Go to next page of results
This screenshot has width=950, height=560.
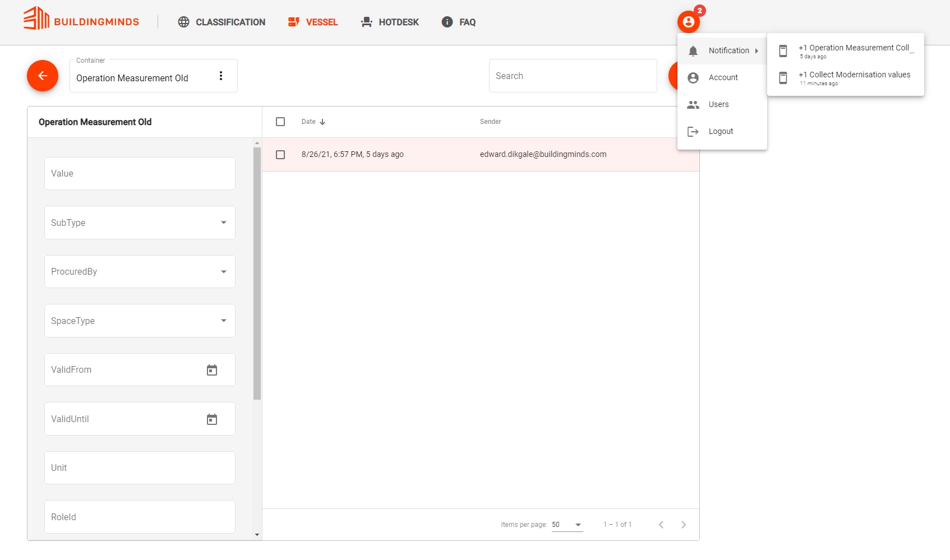[x=683, y=525]
